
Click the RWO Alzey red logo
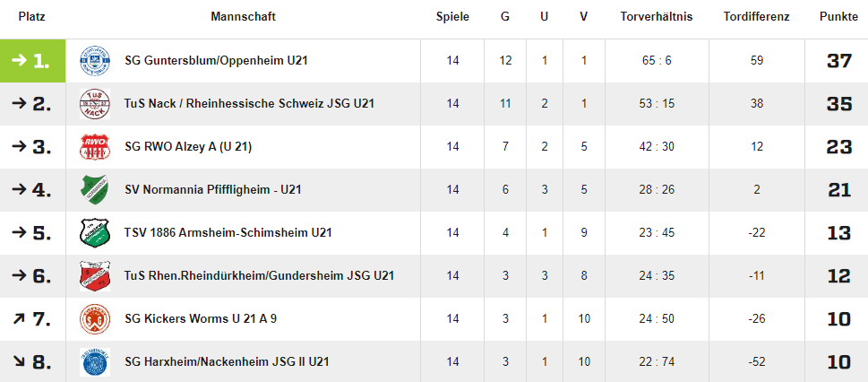point(93,146)
